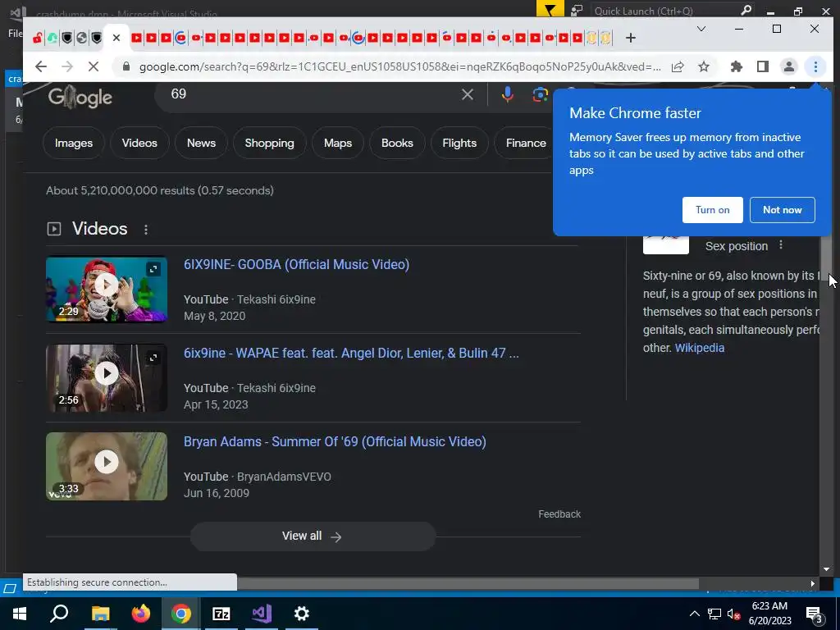
Task: Play the Summer Of '69 thumbnail
Action: [x=107, y=462]
